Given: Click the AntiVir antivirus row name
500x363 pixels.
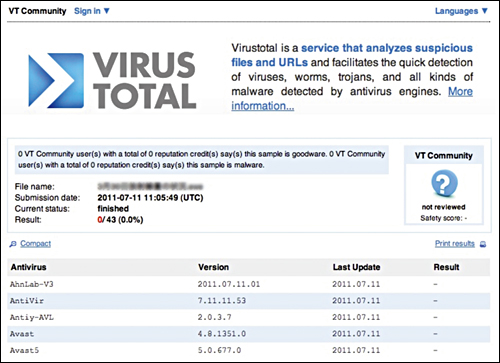Looking at the screenshot, I should click(27, 301).
